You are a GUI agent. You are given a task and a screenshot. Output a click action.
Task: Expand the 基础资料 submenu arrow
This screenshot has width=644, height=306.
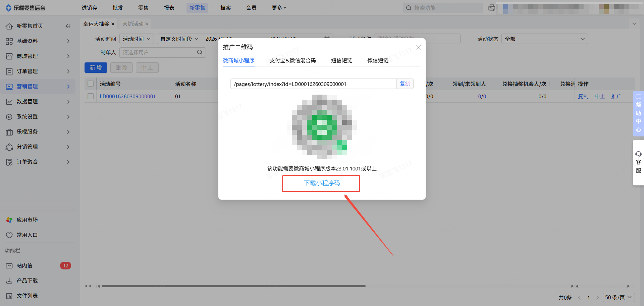pos(68,41)
